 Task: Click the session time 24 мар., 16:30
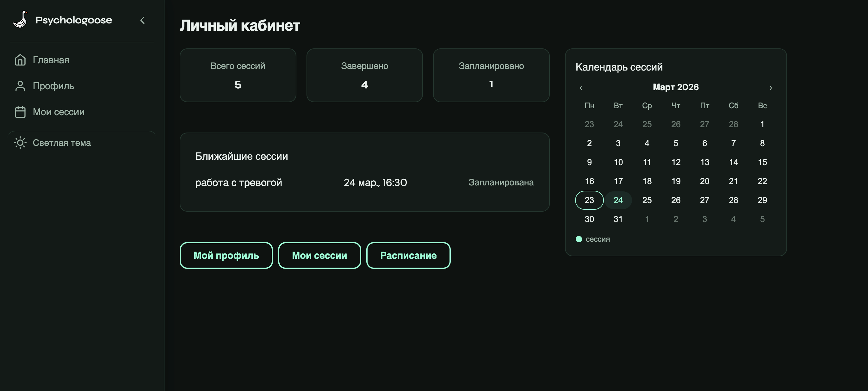(x=375, y=182)
